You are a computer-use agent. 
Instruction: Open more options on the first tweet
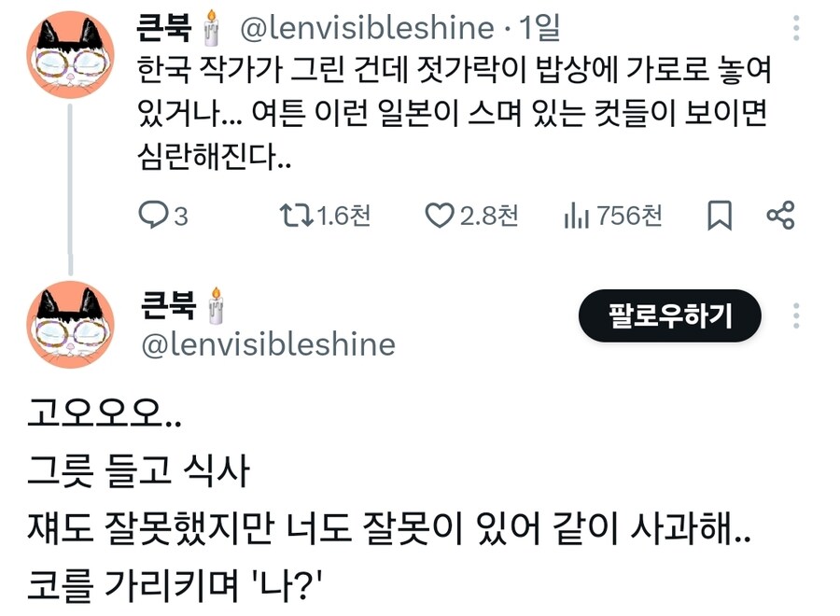[795, 28]
